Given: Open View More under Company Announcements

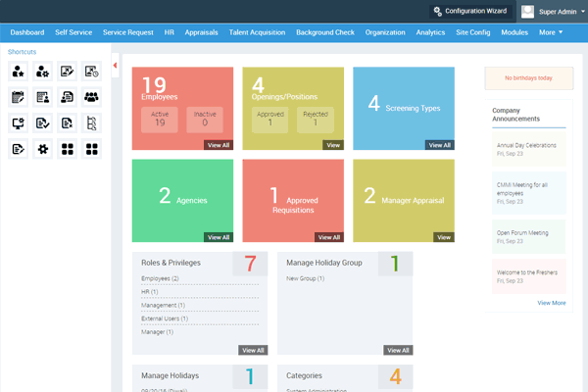Looking at the screenshot, I should (551, 303).
